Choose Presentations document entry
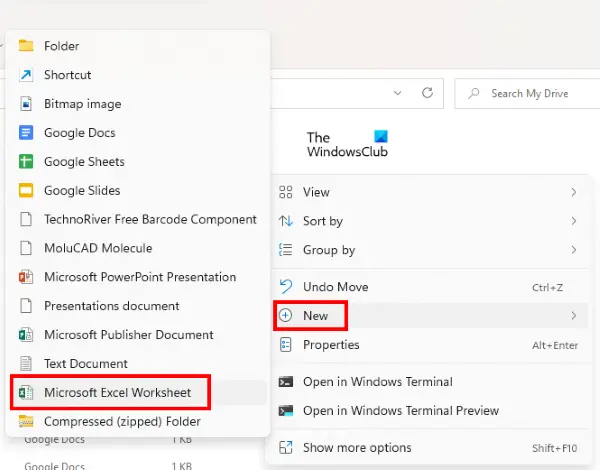The image size is (600, 470). [x=138, y=306]
